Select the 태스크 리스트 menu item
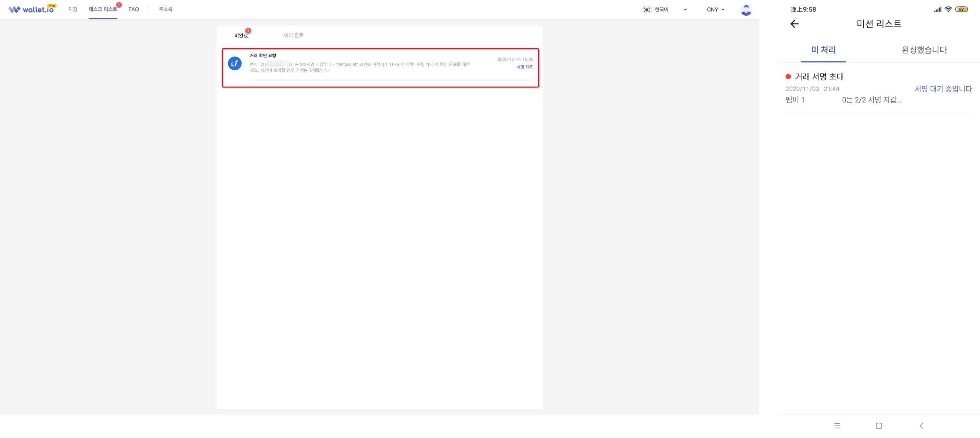 (103, 9)
